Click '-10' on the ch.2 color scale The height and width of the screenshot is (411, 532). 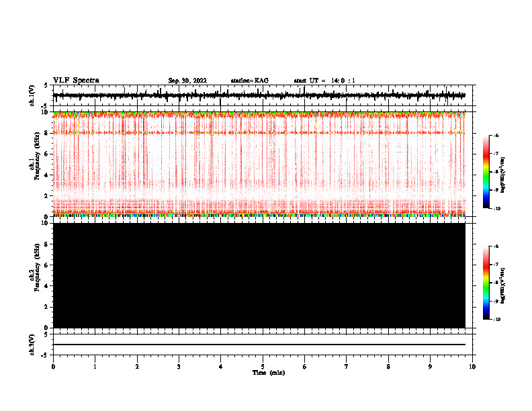coord(497,319)
